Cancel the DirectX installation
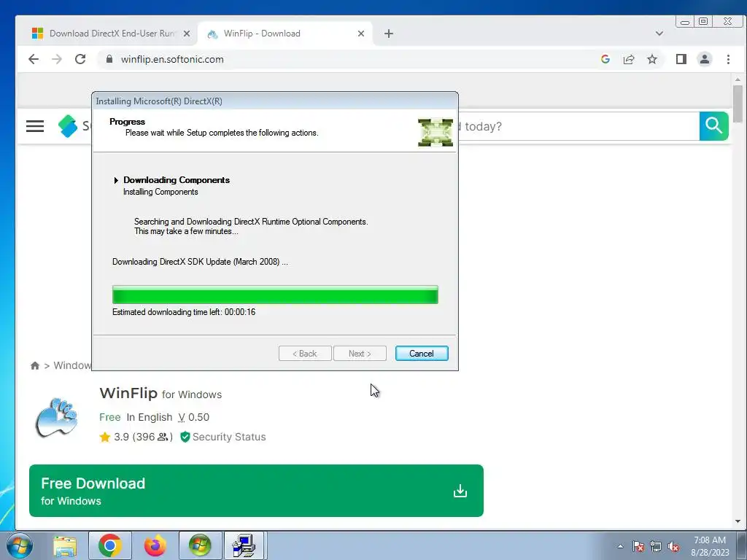747x560 pixels. [x=422, y=354]
